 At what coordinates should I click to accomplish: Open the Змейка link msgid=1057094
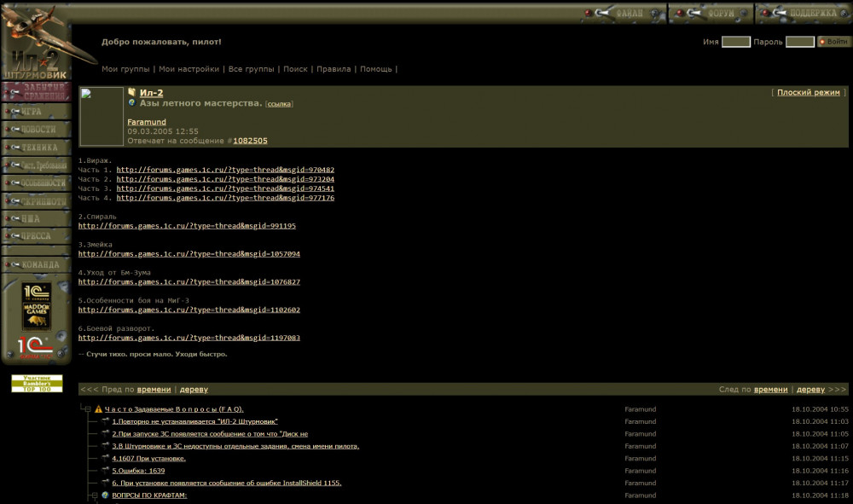click(x=189, y=254)
